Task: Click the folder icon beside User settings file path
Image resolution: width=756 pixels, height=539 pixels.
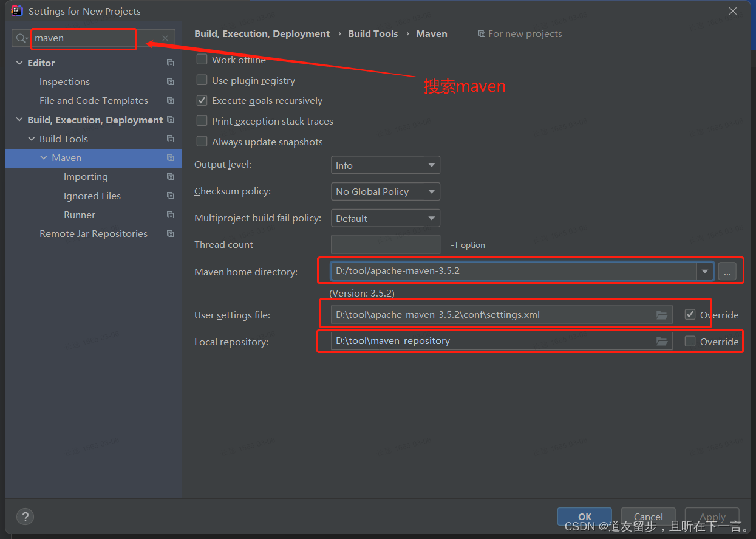Action: (661, 314)
